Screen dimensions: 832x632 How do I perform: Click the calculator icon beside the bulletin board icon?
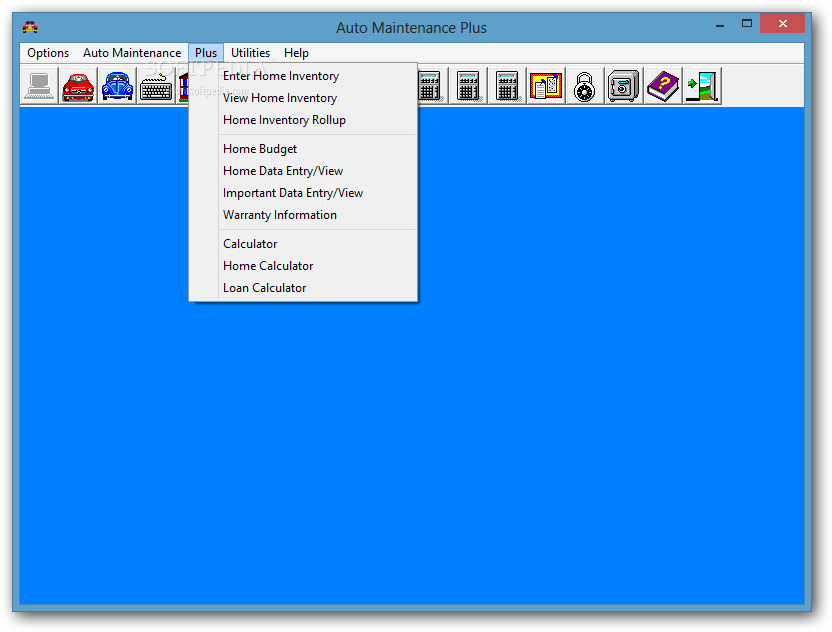(x=507, y=85)
